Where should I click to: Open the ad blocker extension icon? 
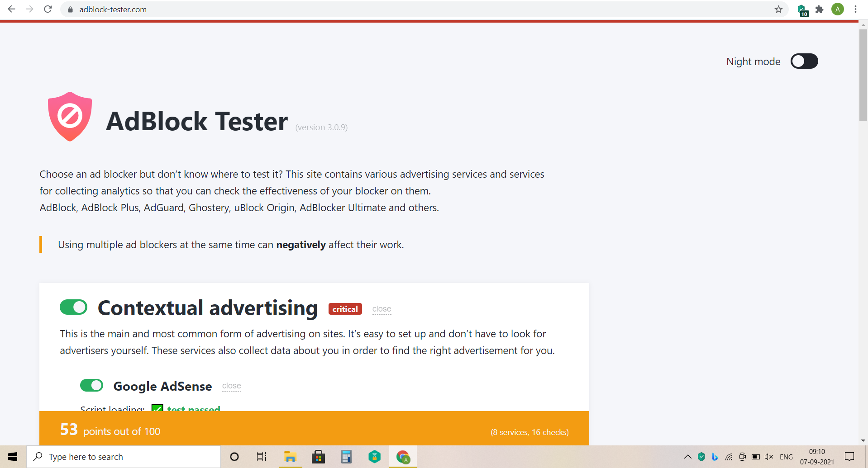point(802,10)
